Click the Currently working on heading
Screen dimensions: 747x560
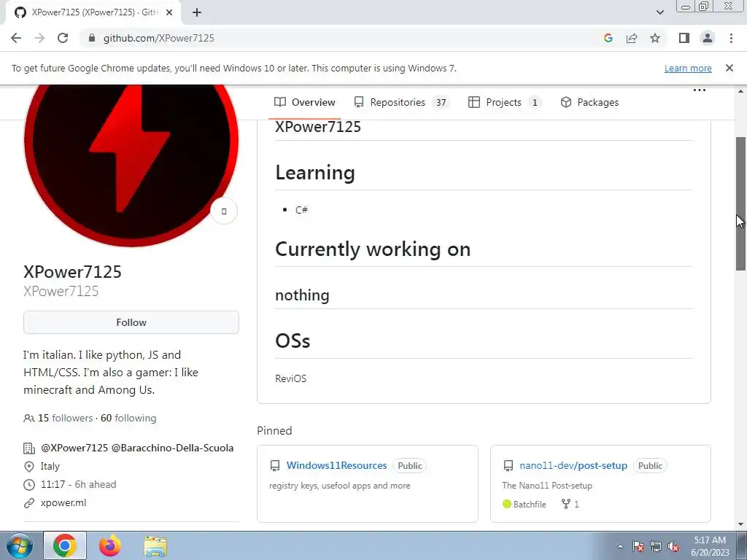[x=373, y=249]
